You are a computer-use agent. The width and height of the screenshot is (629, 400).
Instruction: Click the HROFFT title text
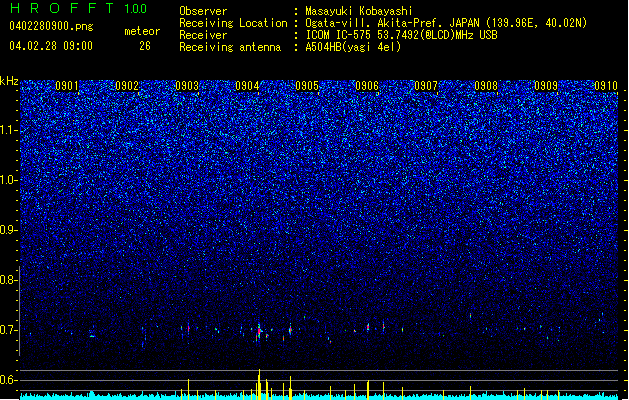coord(62,8)
